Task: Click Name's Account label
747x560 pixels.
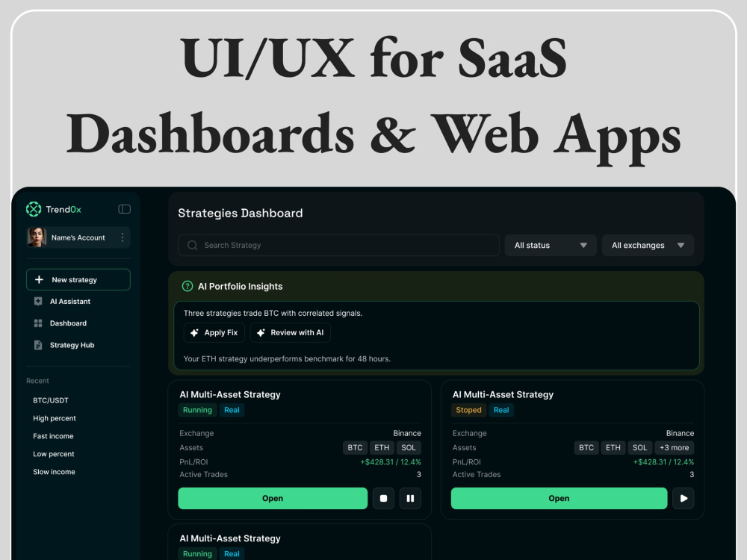Action: pos(78,237)
